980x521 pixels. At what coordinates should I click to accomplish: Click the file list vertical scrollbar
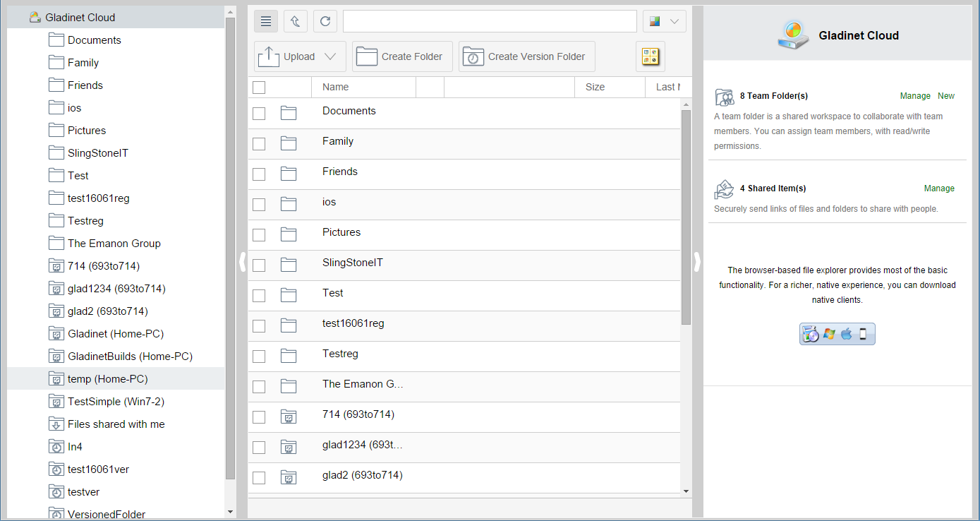pos(686,217)
